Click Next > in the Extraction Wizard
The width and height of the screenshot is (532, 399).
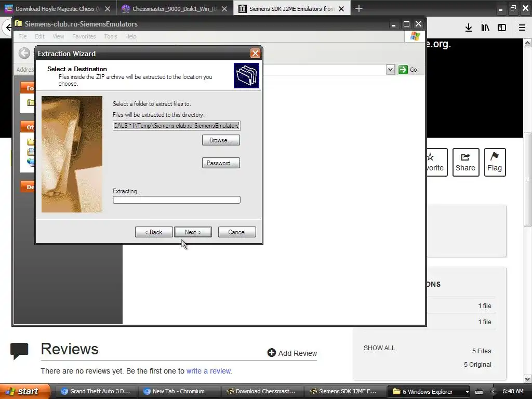pyautogui.click(x=193, y=232)
